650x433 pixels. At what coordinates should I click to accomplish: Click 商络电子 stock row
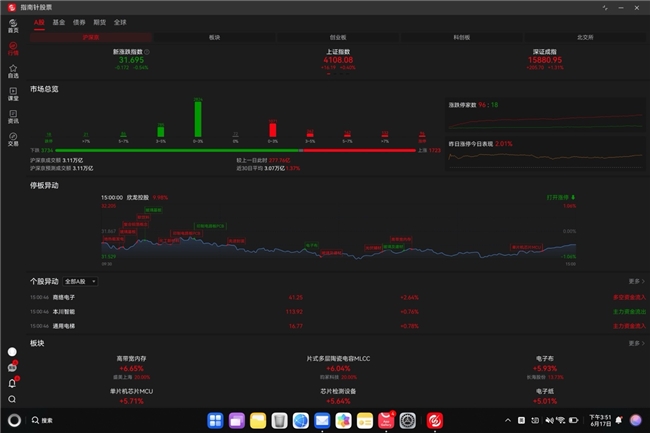[x=337, y=297]
